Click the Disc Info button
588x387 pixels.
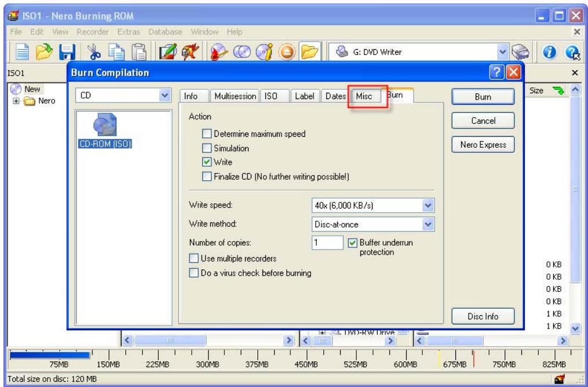(483, 316)
